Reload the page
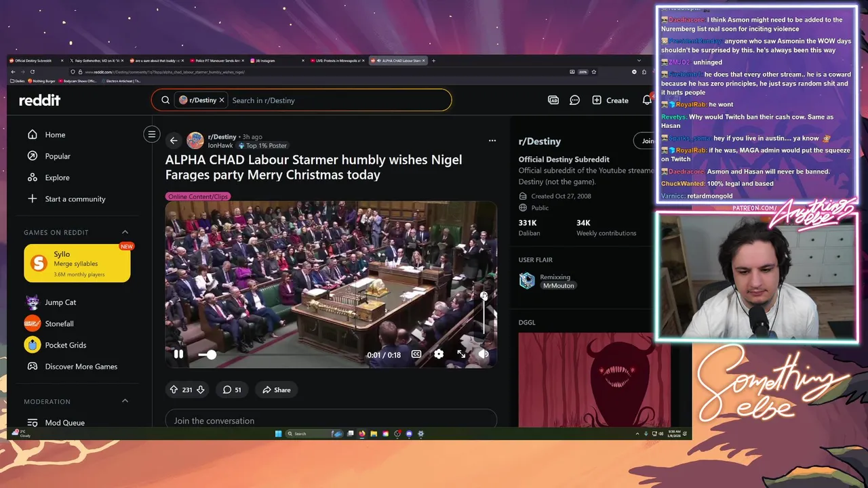Image resolution: width=868 pixels, height=488 pixels. pyautogui.click(x=32, y=72)
